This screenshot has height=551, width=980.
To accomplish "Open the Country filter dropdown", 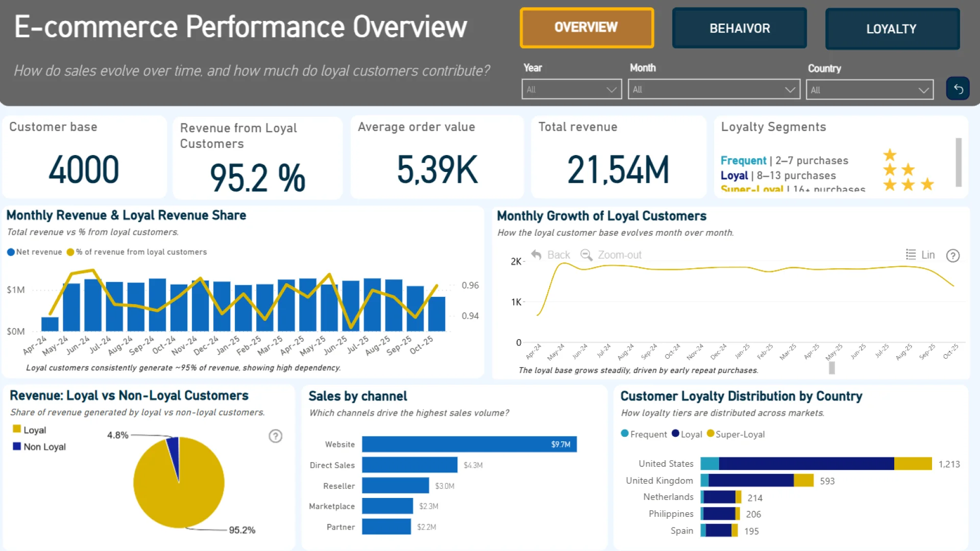I will coord(869,90).
